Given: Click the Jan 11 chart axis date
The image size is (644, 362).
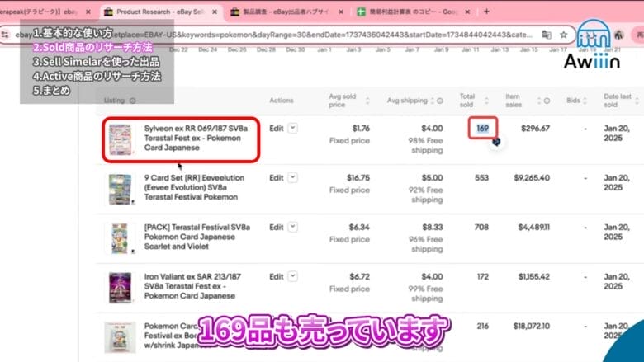Looking at the screenshot, I should 471,49.
